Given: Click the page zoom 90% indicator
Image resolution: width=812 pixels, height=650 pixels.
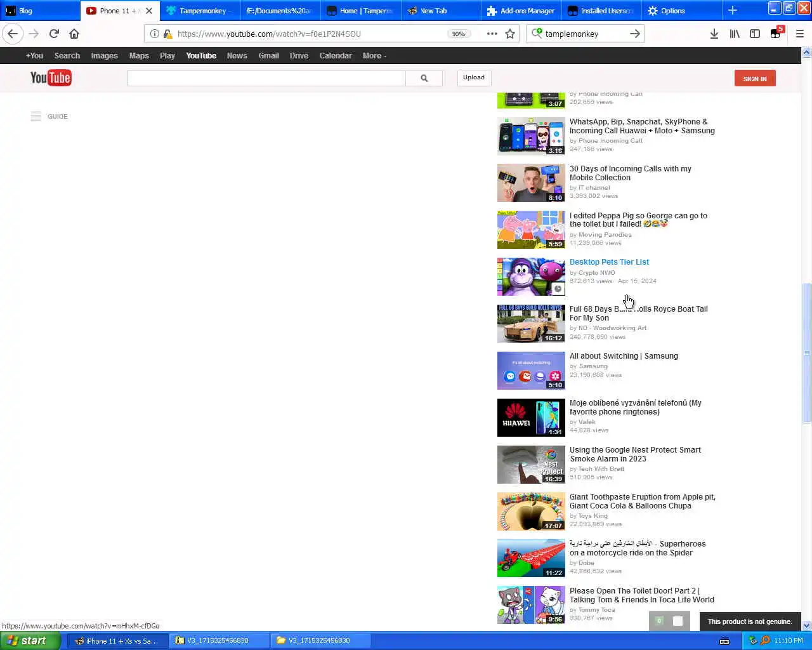Looking at the screenshot, I should (458, 34).
